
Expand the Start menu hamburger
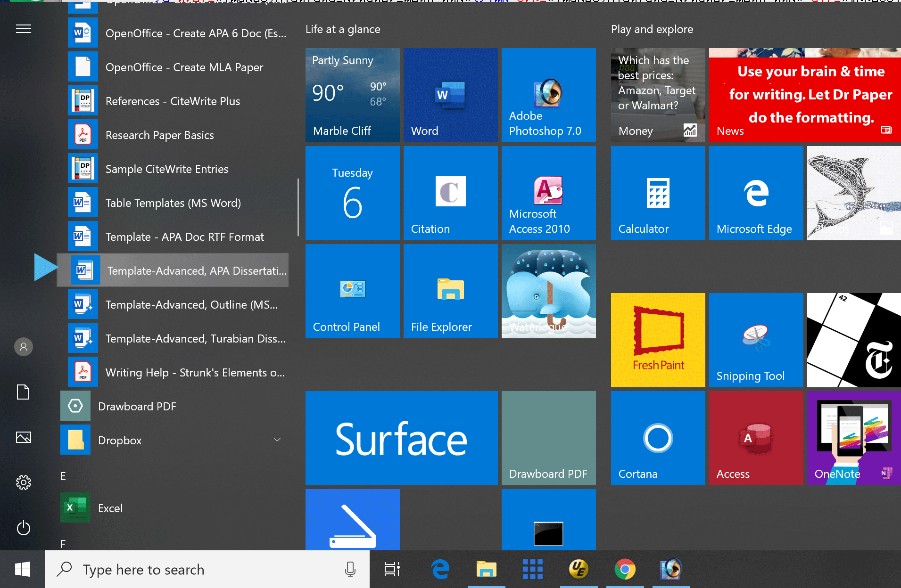[x=24, y=29]
